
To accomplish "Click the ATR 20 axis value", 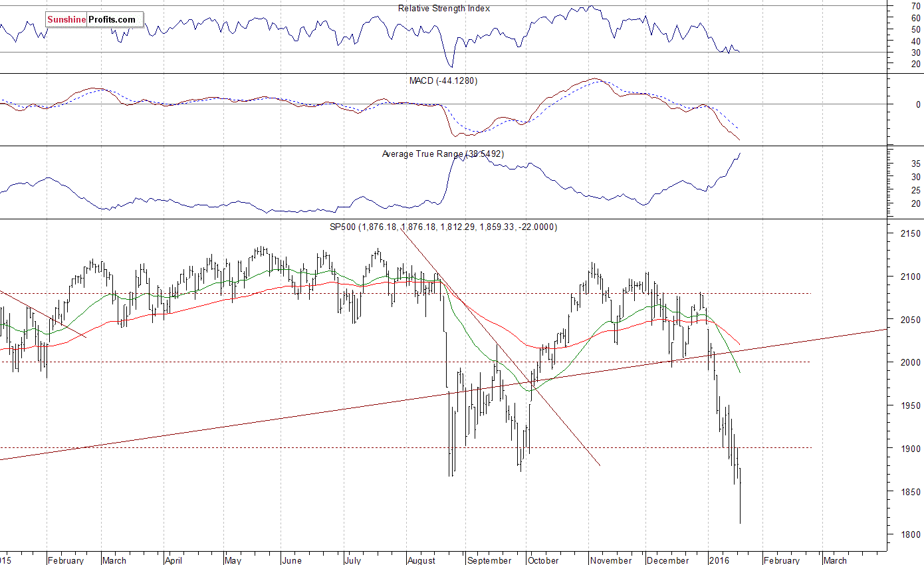I will [915, 203].
